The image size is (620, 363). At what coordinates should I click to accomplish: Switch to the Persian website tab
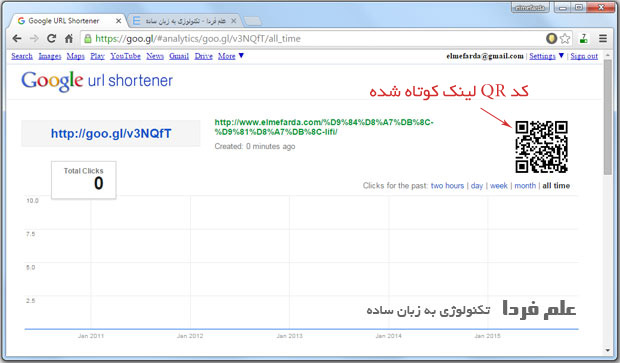pos(185,21)
